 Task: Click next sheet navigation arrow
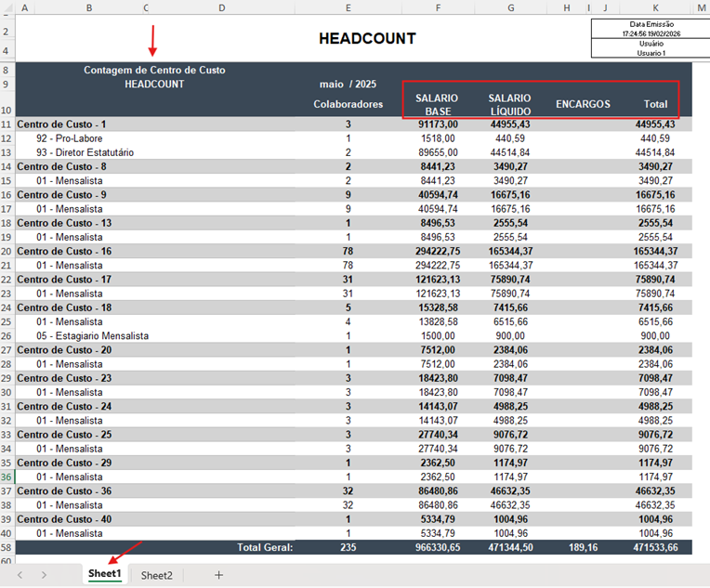pos(44,575)
